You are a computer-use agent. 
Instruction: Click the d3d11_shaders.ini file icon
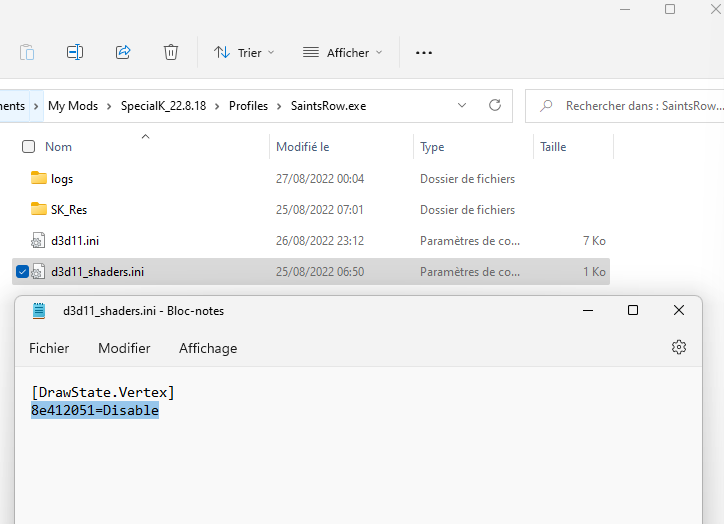point(38,271)
